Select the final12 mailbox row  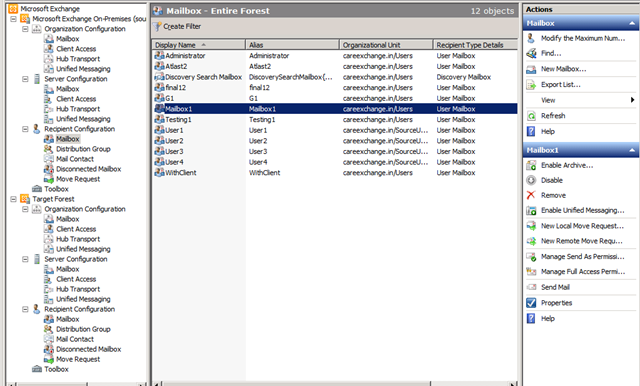[335, 87]
